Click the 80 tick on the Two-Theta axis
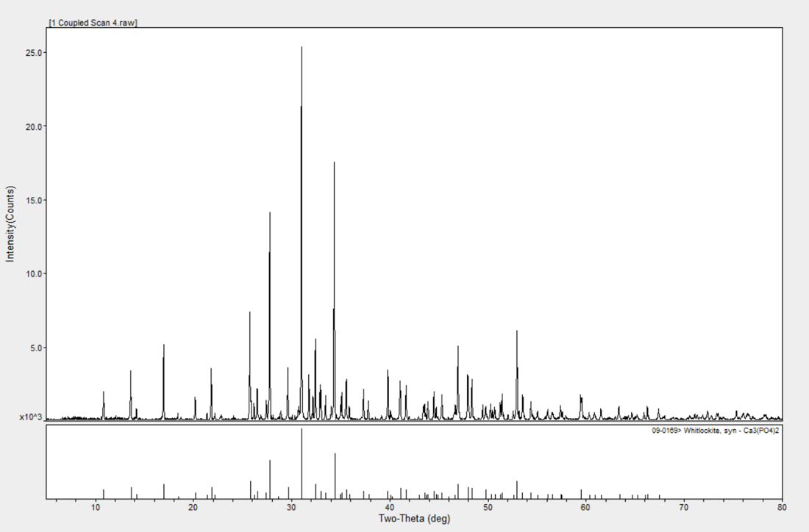This screenshot has height=532, width=809. (x=782, y=507)
